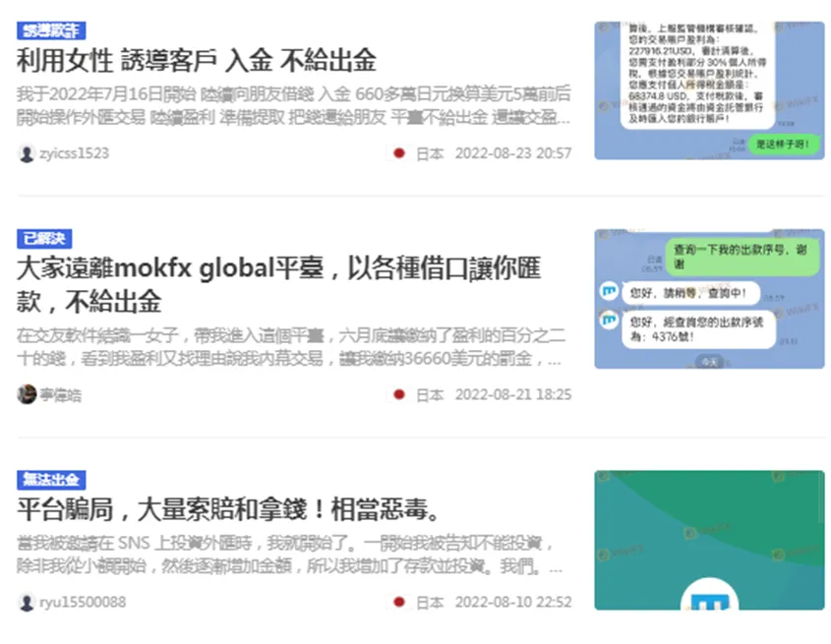Open post titled 大家遠離mokfx global平臺
This screenshot has height=644, width=831.
[x=278, y=284]
